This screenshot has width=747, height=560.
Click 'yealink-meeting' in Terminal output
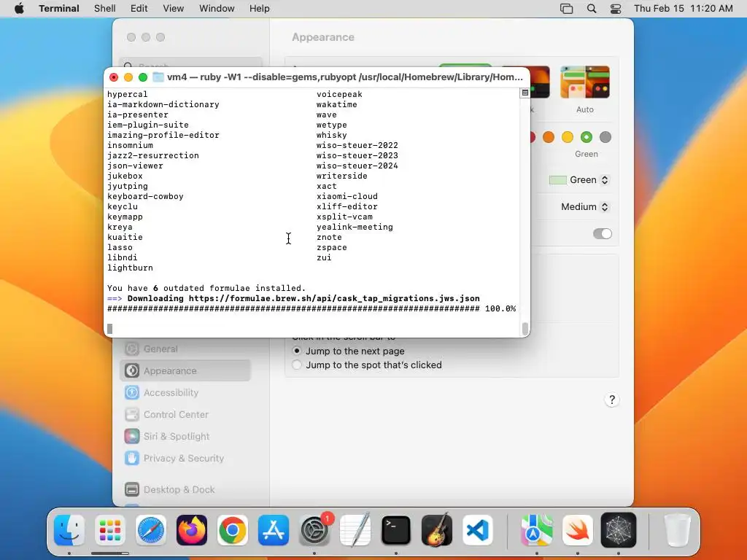click(355, 227)
